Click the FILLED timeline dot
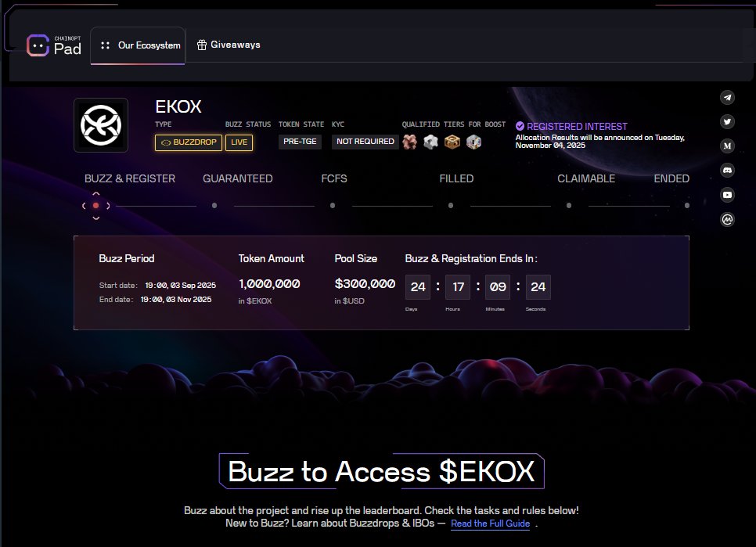 click(451, 206)
